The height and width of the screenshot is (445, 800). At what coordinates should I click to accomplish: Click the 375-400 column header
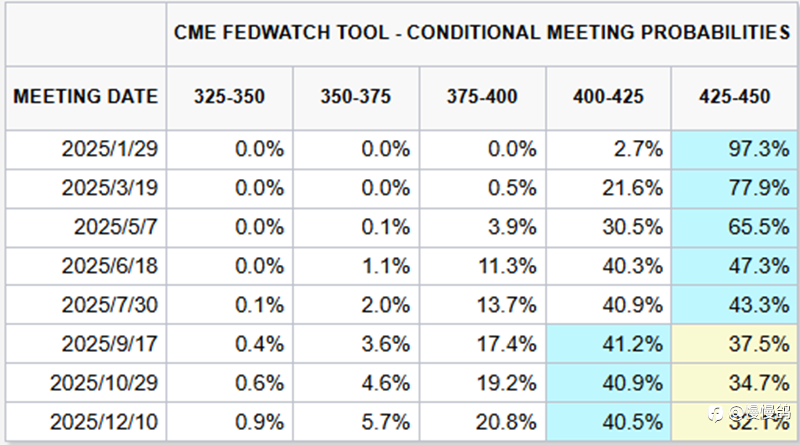coord(483,97)
